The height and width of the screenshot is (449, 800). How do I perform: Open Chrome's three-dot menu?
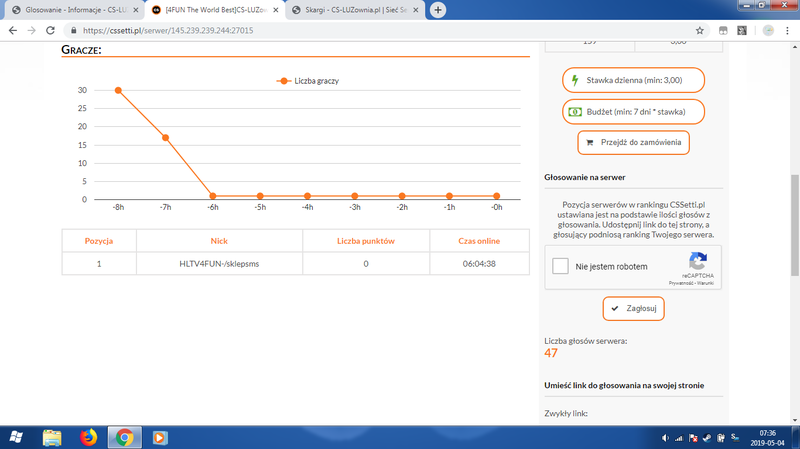tap(788, 31)
